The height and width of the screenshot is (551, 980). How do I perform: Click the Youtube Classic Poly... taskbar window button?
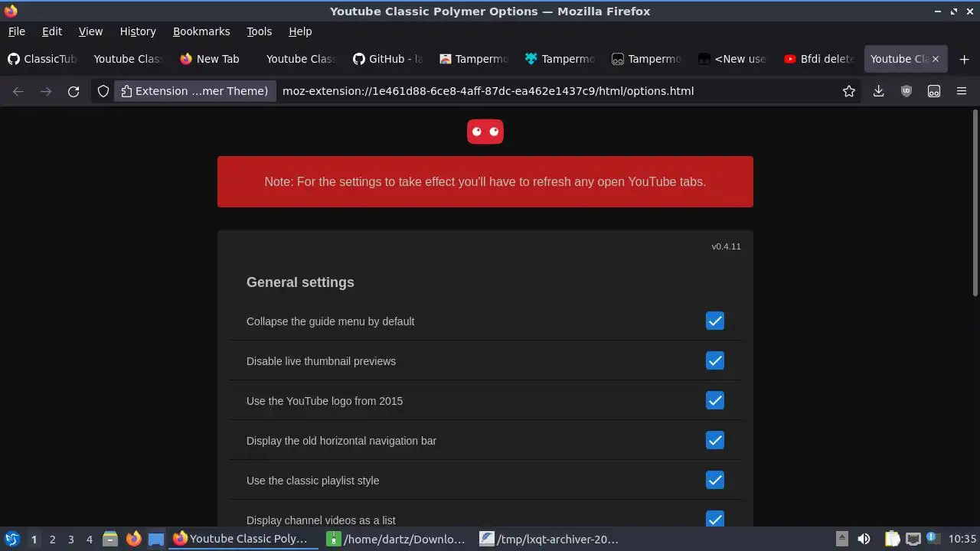(x=243, y=539)
